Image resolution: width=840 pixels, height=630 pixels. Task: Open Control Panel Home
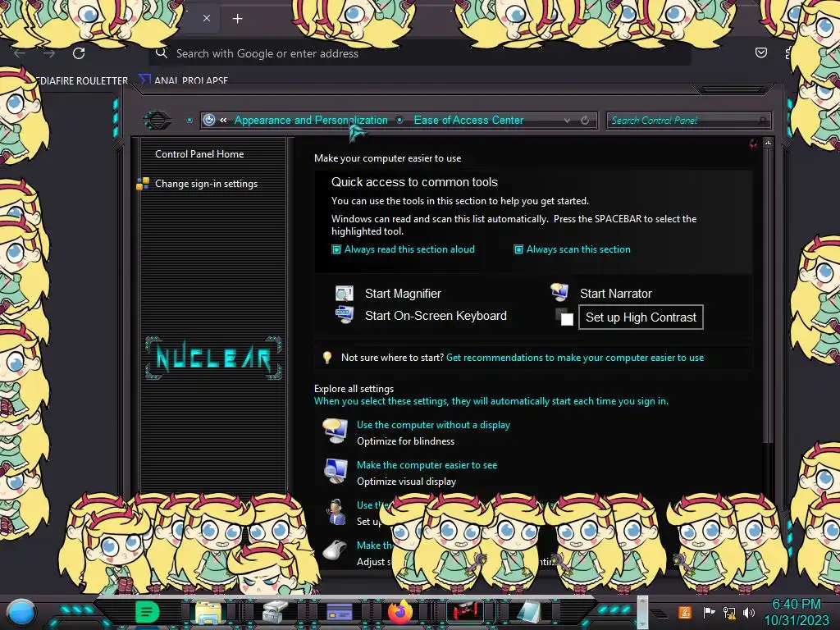tap(199, 153)
